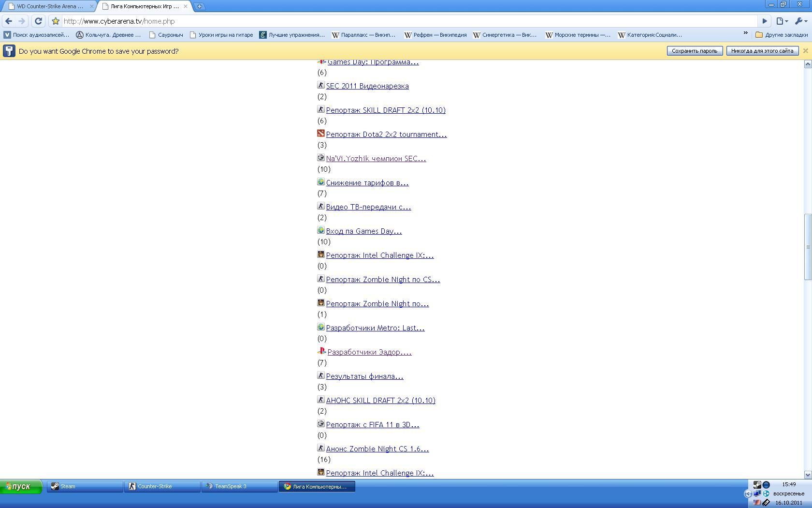
Task: Open a new tab
Action: coord(200,6)
